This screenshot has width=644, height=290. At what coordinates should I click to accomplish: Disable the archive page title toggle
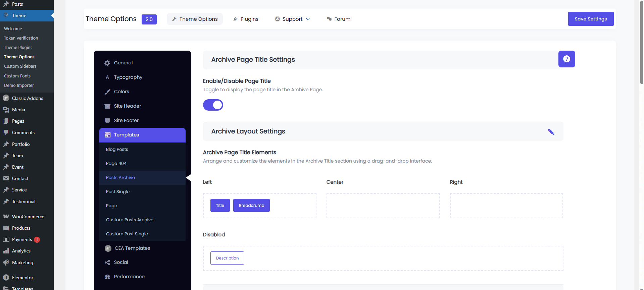(213, 105)
